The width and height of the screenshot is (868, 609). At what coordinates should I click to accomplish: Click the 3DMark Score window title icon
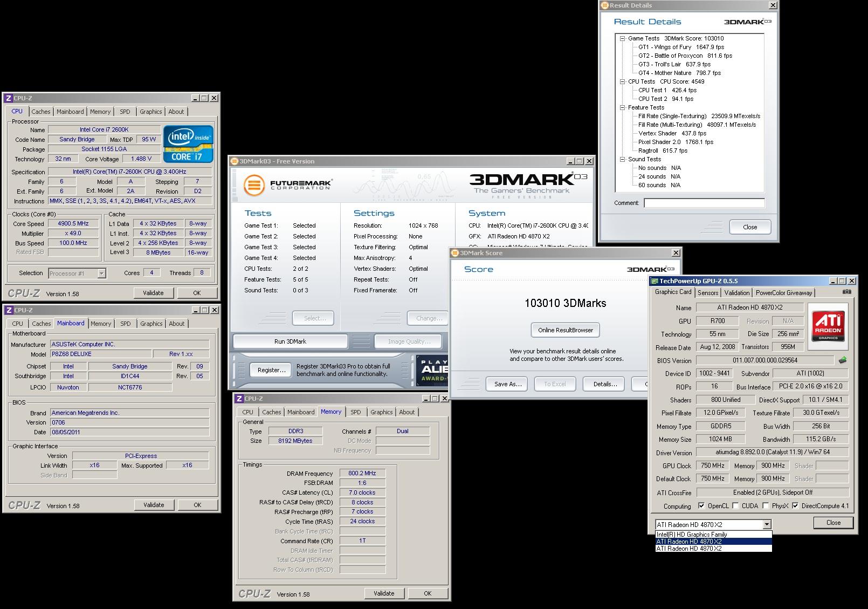point(455,253)
